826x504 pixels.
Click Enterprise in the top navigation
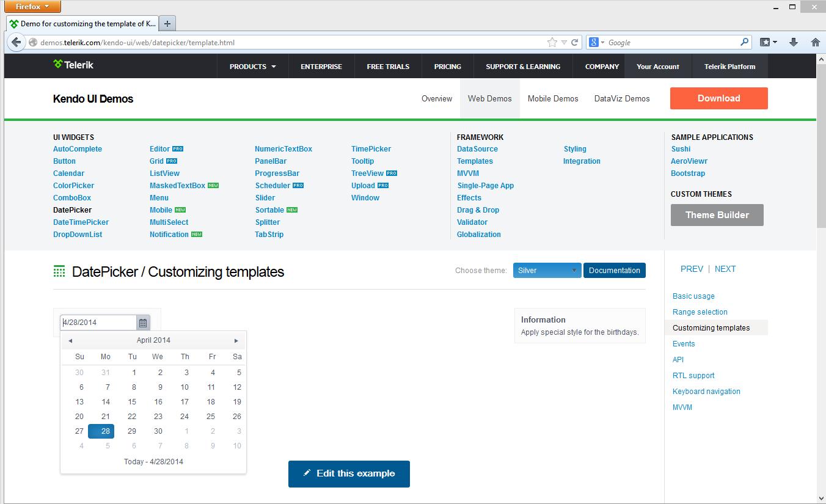[321, 67]
